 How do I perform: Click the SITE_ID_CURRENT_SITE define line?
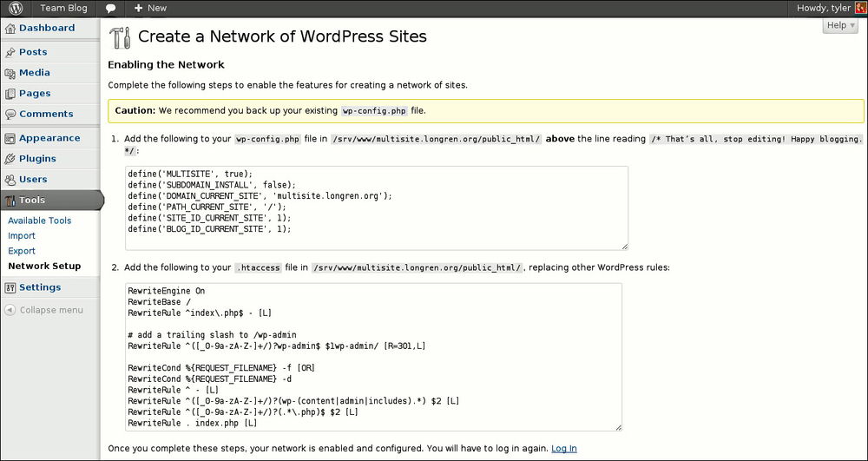click(210, 218)
